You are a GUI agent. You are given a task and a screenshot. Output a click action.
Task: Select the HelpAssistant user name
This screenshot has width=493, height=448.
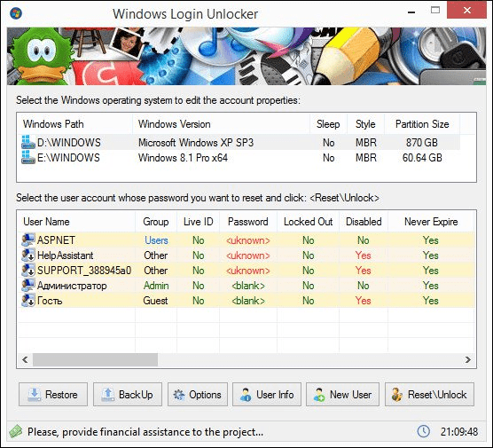[65, 255]
